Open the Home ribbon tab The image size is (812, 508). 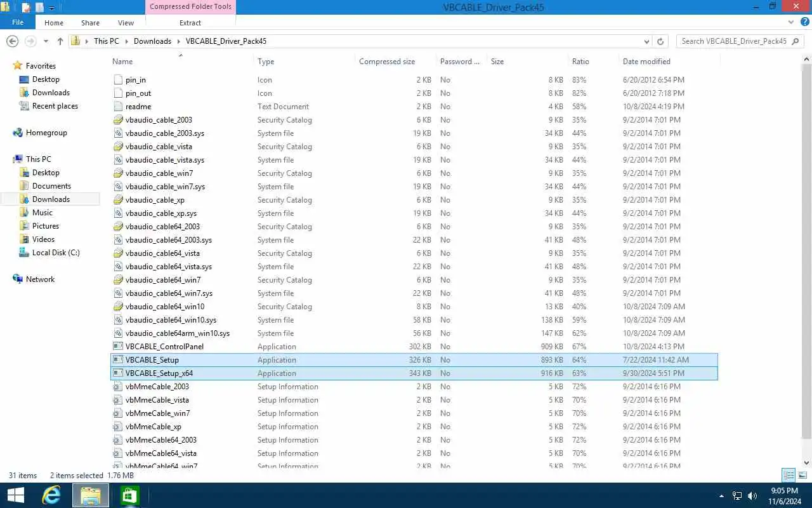pyautogui.click(x=54, y=23)
